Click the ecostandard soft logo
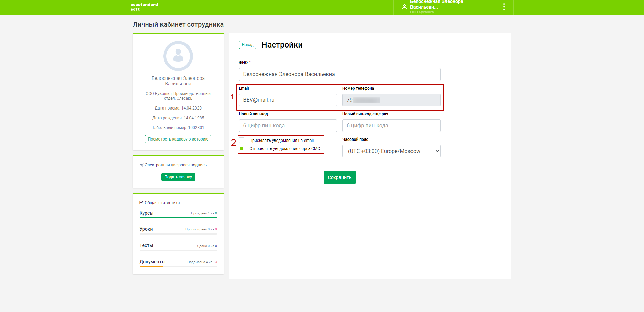 (144, 7)
